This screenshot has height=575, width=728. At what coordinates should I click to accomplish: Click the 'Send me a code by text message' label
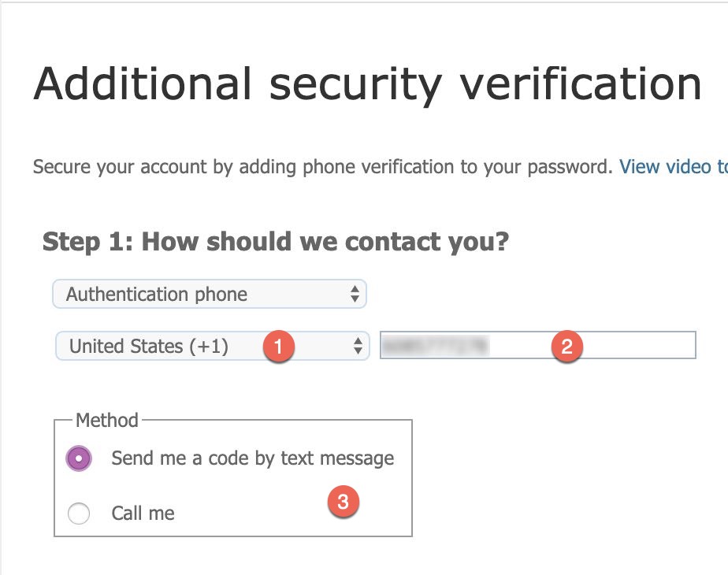(x=252, y=458)
